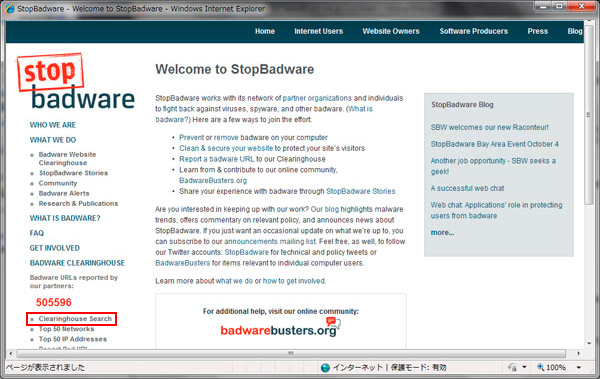
Task: Click more... link in blog box
Action: point(442,233)
